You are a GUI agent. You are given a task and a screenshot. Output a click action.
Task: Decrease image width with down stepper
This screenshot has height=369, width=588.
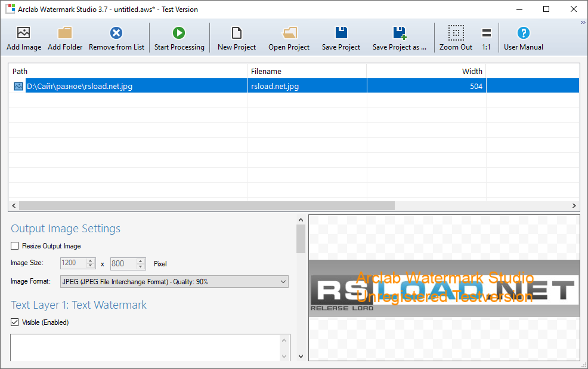91,266
